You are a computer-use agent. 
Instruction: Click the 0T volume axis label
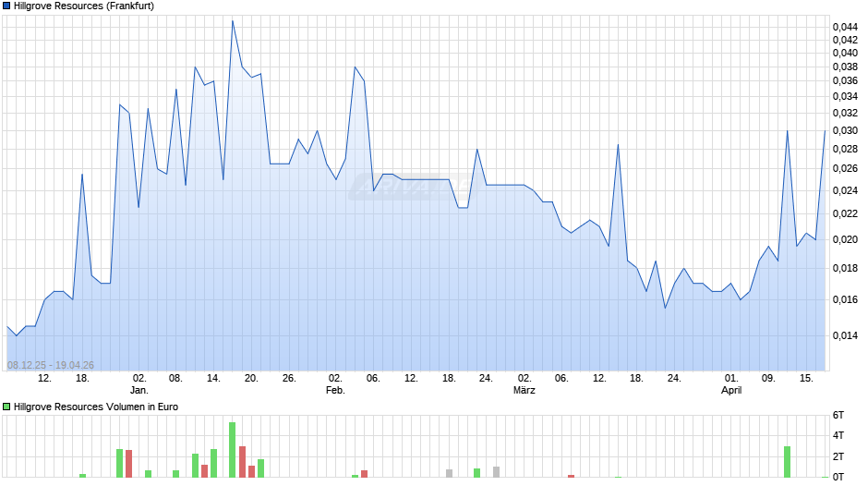(838, 477)
